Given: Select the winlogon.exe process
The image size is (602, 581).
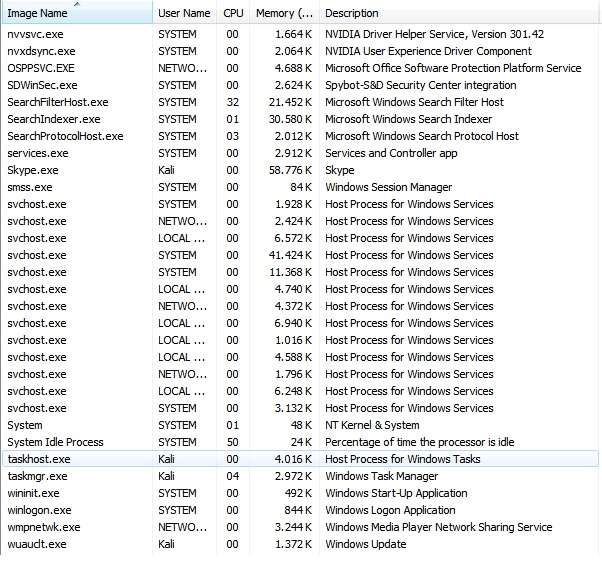Looking at the screenshot, I should click(37, 510).
